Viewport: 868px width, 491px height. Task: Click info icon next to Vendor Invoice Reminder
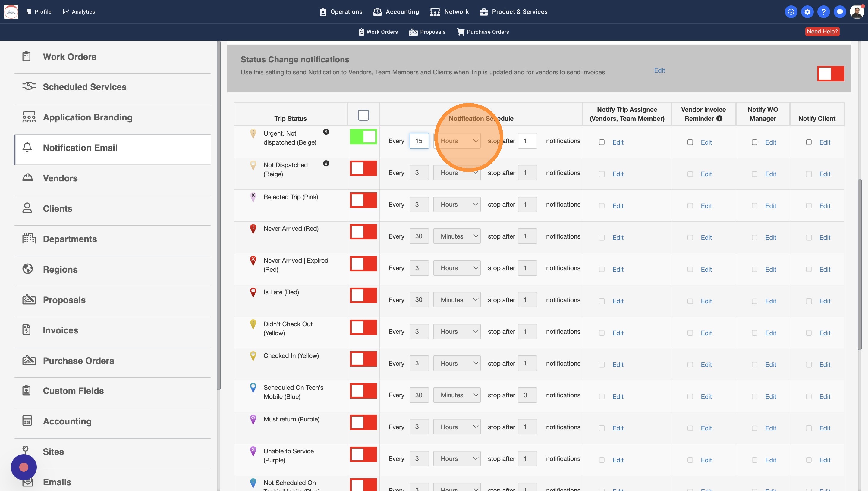719,118
